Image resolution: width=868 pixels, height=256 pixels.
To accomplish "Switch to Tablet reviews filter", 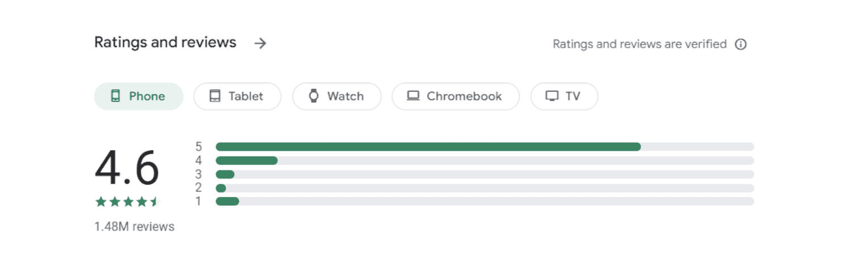I will pos(237,96).
